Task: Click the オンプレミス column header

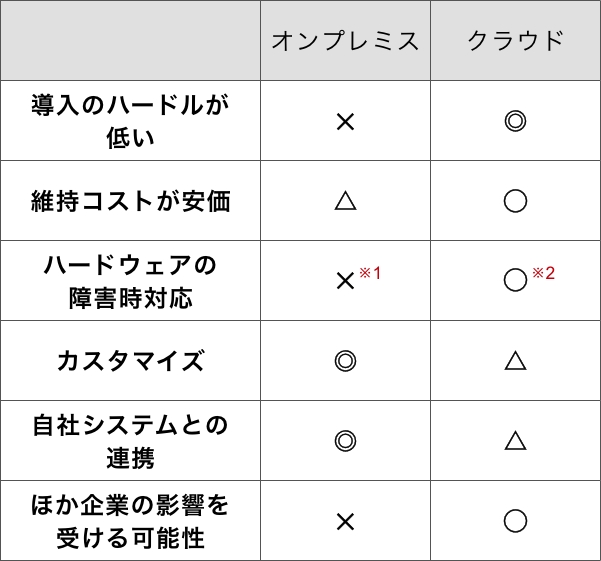Action: [345, 41]
